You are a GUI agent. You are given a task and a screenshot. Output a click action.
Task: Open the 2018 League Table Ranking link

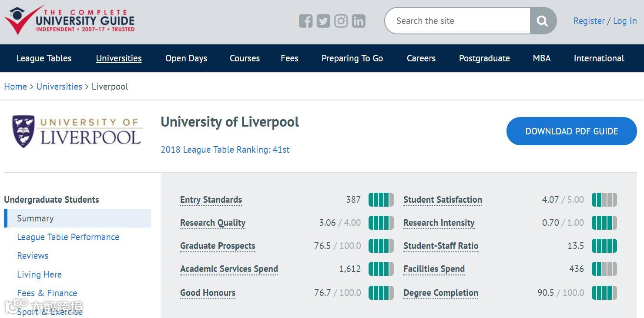tap(225, 150)
